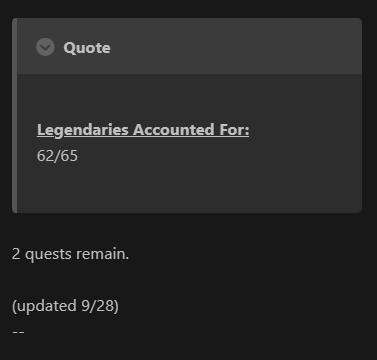The image size is (377, 360).
Task: Select the word "For:" in the heading
Action: click(234, 130)
